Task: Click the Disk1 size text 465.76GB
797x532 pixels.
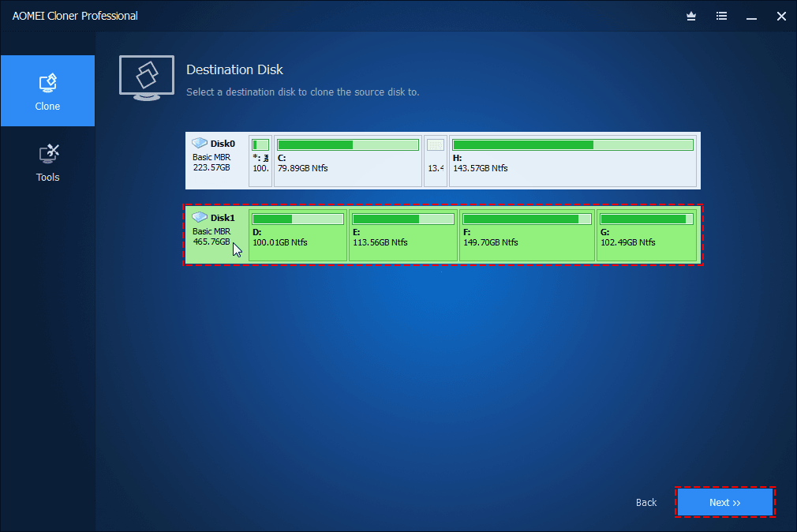Action: click(211, 242)
